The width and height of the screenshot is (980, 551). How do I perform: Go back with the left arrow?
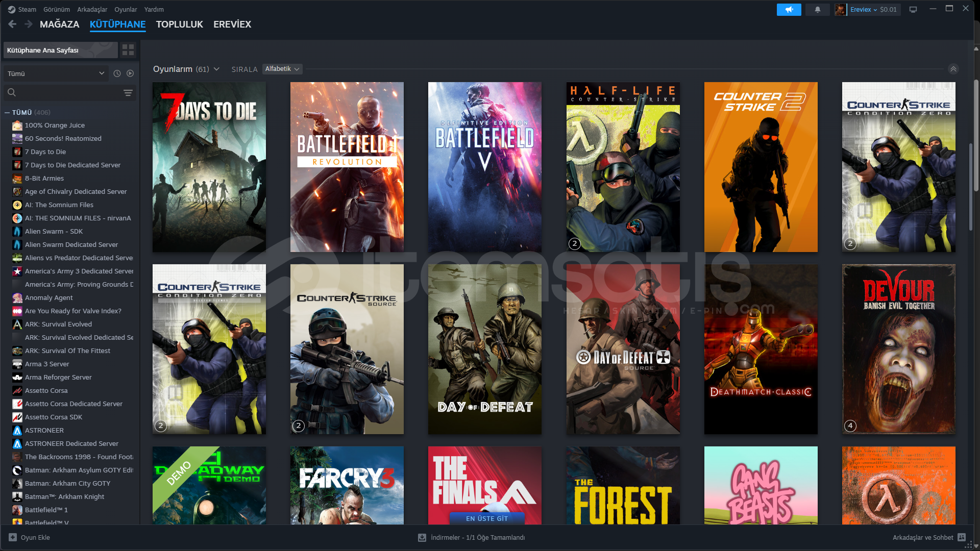tap(12, 24)
